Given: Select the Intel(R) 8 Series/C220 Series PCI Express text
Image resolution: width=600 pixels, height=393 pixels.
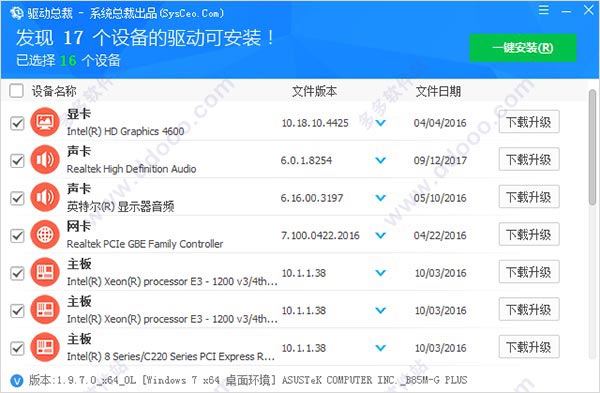Looking at the screenshot, I should click(x=171, y=356).
